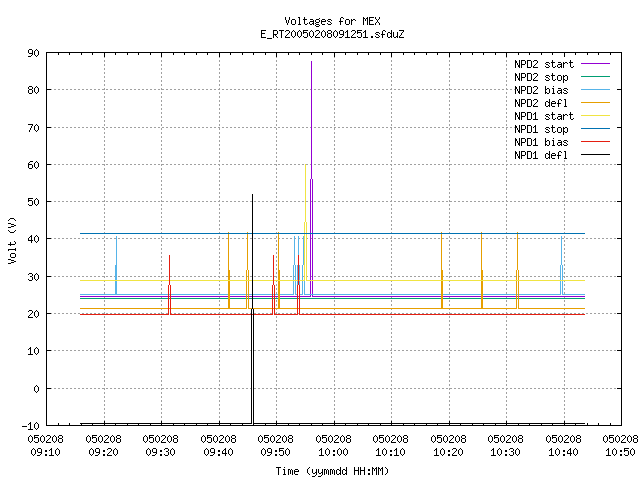This screenshot has width=640, height=480.
Task: Click the x-axis time label 10:50
Action: tap(620, 453)
